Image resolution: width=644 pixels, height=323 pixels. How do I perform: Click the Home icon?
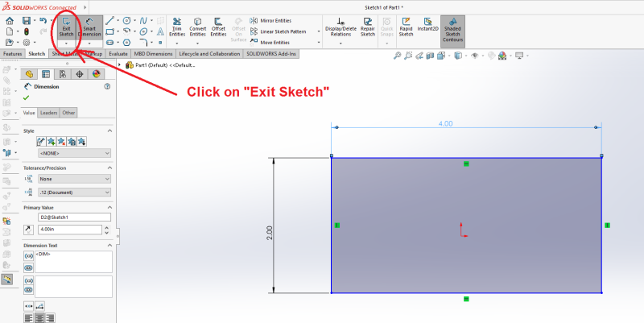tap(10, 21)
